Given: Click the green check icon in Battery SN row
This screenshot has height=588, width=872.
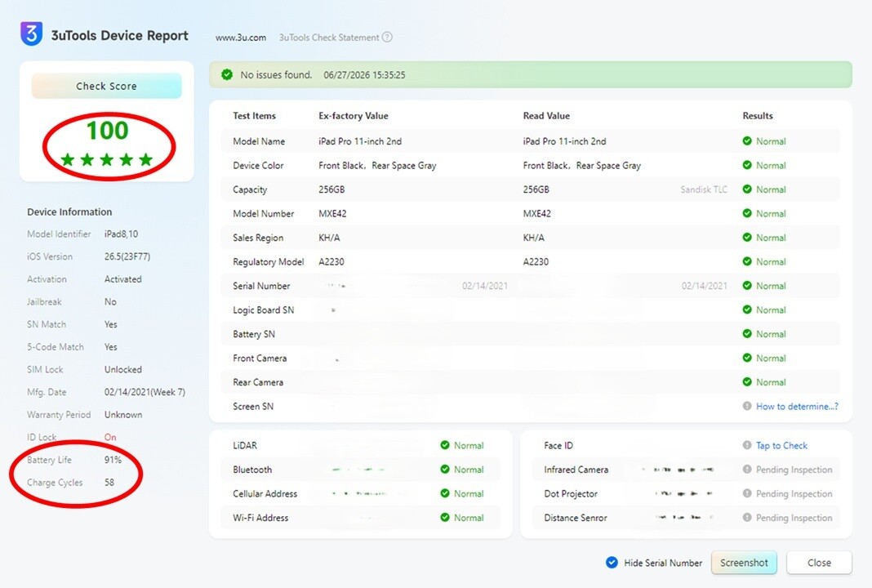Looking at the screenshot, I should coord(747,334).
